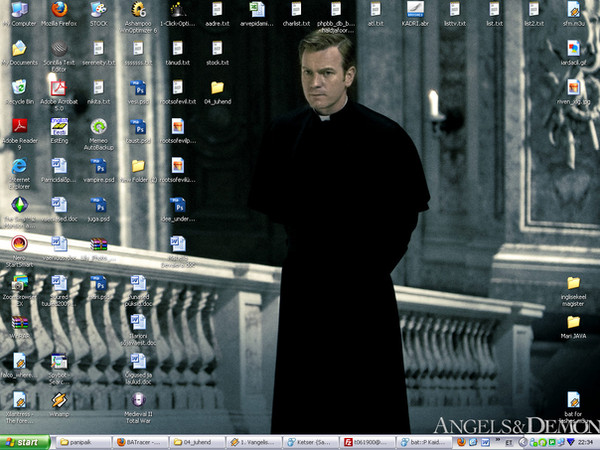Open the My Computer desktop icon
This screenshot has height=450, width=600.
click(x=20, y=9)
